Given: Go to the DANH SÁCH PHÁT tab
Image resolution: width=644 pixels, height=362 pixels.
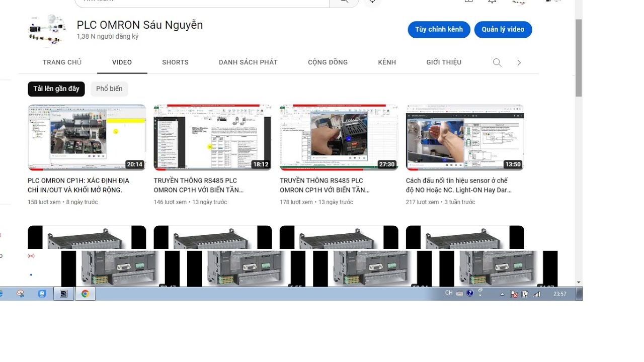Looking at the screenshot, I should pos(248,62).
